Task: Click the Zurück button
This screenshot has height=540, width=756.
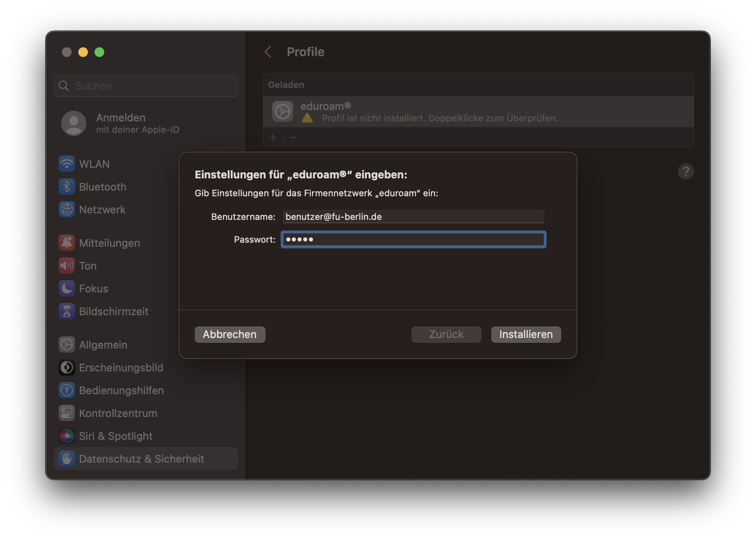Action: (x=446, y=334)
